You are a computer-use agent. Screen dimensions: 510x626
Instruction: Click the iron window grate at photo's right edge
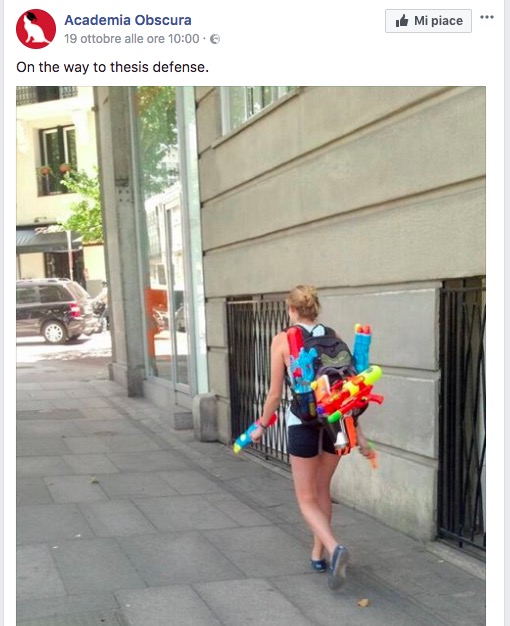point(462,415)
